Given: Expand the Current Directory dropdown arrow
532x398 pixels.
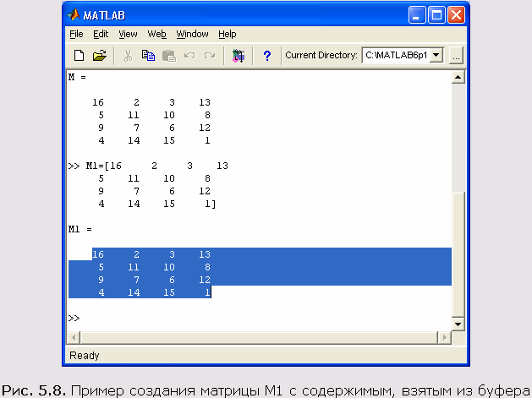Looking at the screenshot, I should pos(436,55).
